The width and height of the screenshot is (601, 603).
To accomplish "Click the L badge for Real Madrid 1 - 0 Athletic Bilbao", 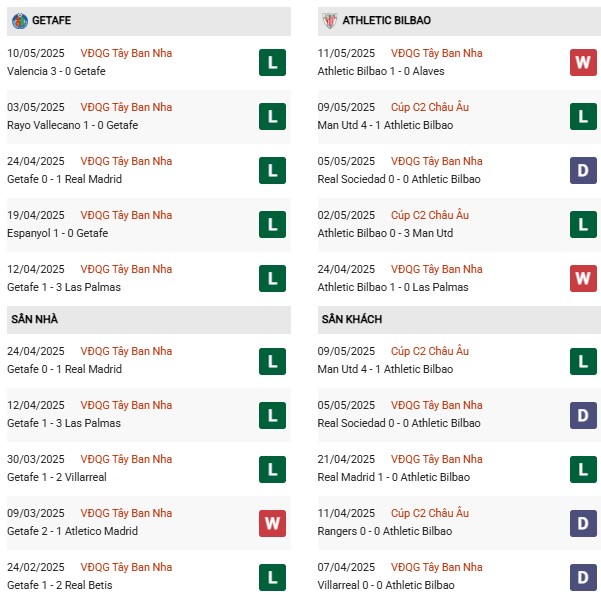I will 583,470.
